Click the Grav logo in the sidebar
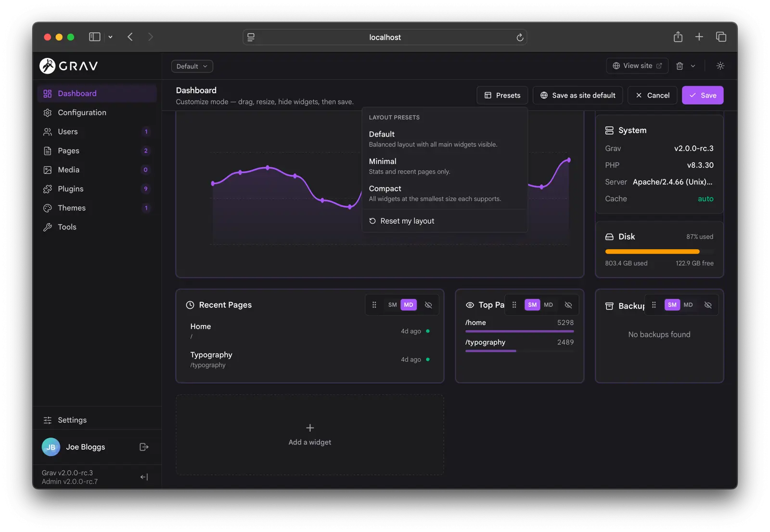770x532 pixels. pos(69,66)
